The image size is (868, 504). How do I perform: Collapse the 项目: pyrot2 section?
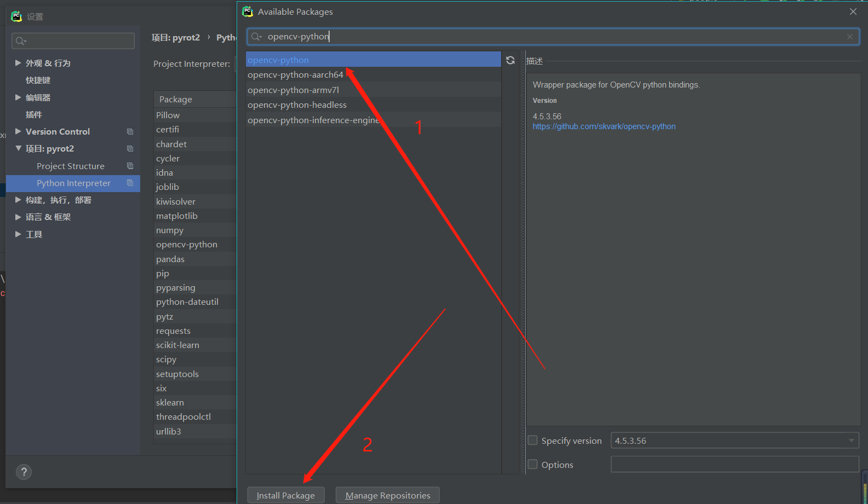coord(18,148)
